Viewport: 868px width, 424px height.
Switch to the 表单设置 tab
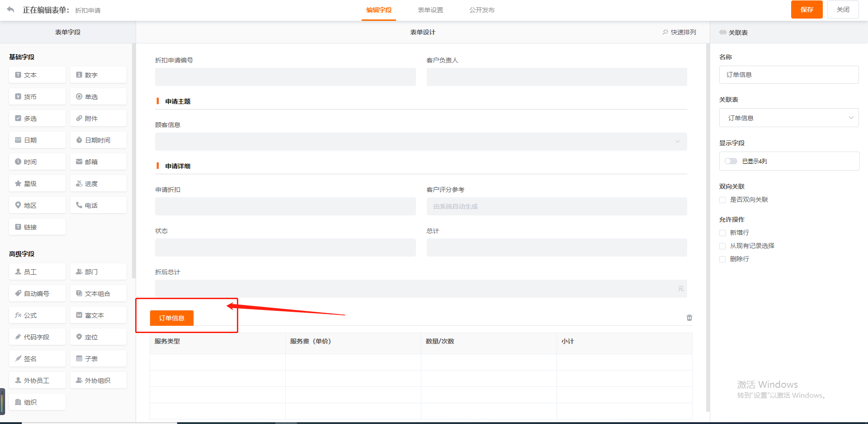point(430,10)
